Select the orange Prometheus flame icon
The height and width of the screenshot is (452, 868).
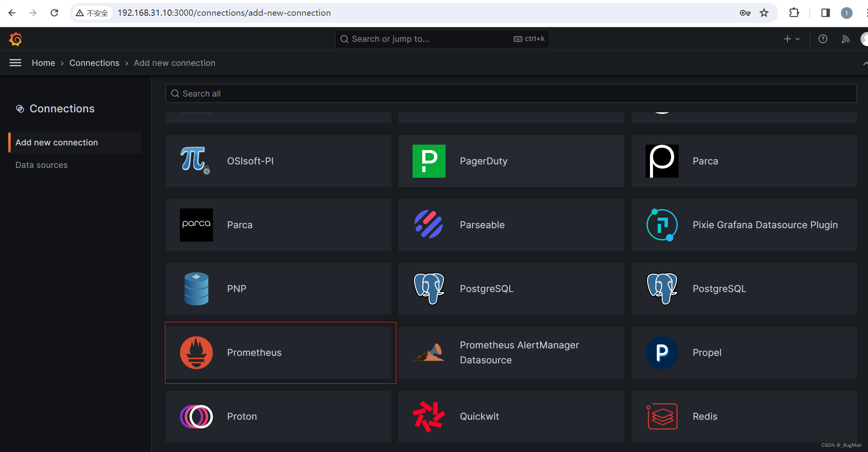coord(196,353)
